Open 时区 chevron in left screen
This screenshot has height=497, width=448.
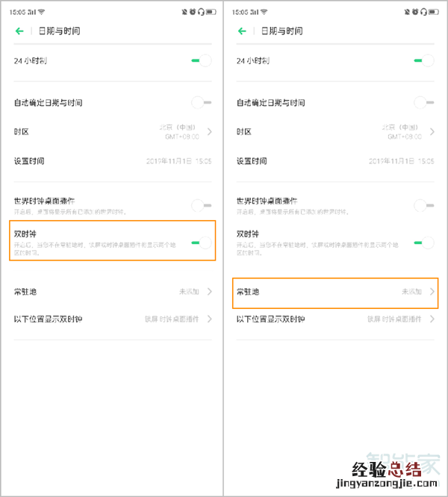209,131
